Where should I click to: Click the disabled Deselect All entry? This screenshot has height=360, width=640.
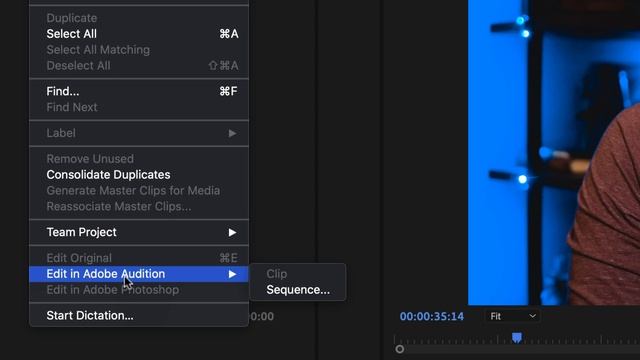[139, 66]
